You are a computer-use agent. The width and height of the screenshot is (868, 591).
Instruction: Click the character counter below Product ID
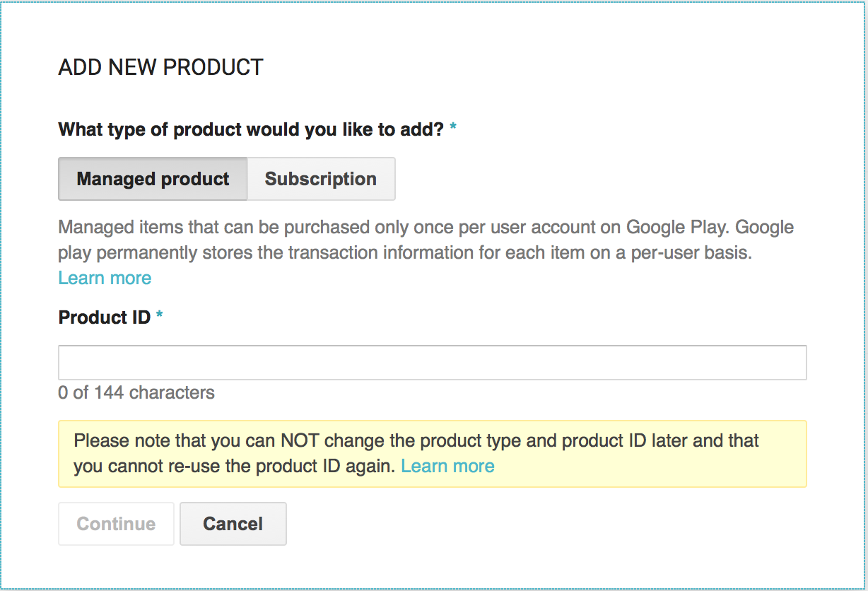click(136, 393)
